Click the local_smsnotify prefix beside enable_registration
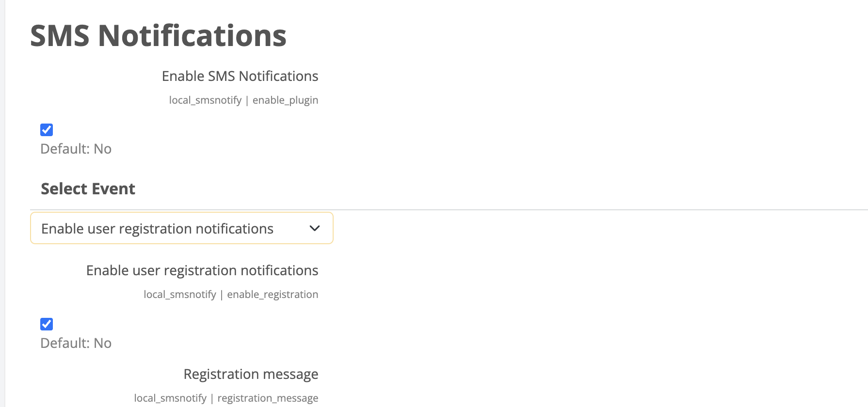868x407 pixels. click(x=180, y=295)
